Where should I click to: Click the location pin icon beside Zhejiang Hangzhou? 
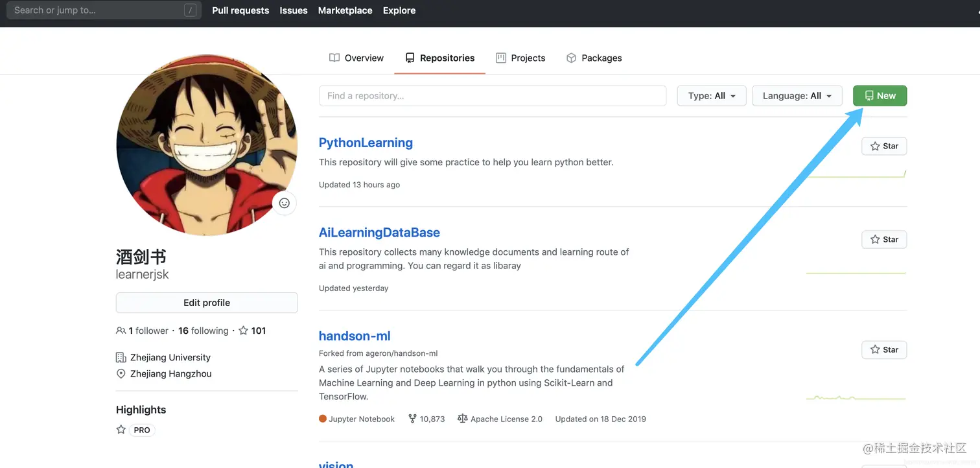tap(121, 374)
